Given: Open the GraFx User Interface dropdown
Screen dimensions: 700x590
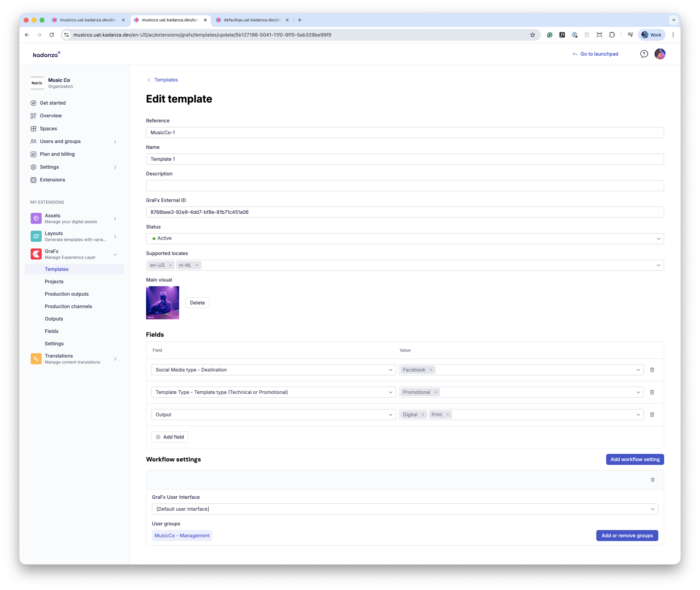Looking at the screenshot, I should click(x=404, y=509).
